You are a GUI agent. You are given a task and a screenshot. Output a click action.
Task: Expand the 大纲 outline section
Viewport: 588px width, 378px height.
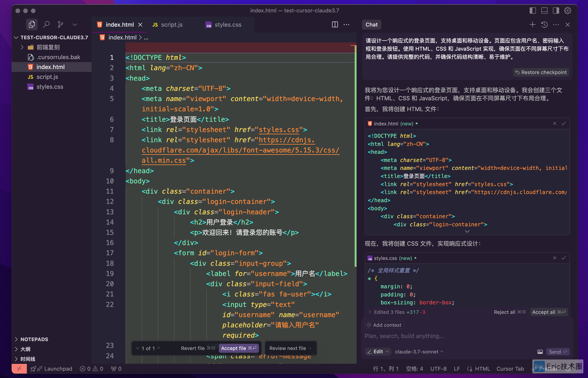tap(52, 349)
